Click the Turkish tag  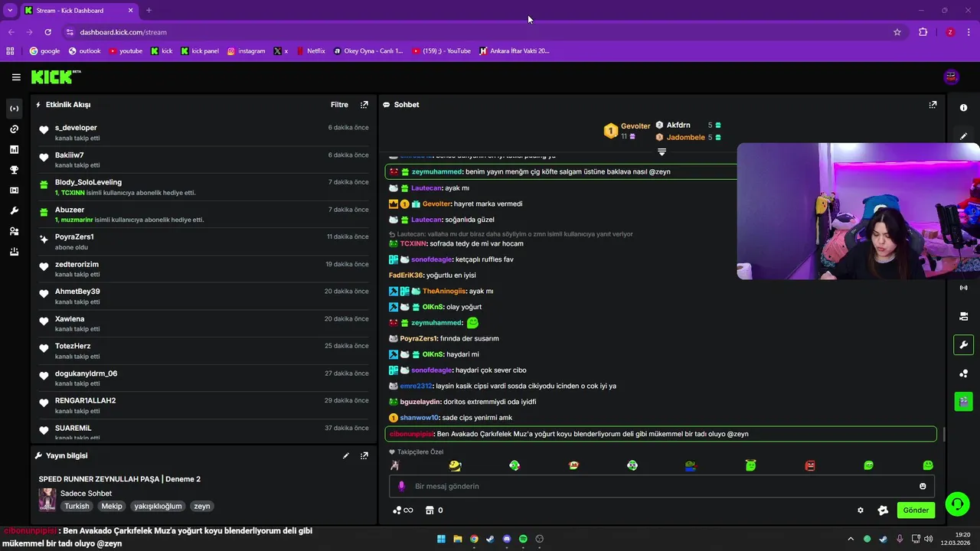(x=77, y=506)
